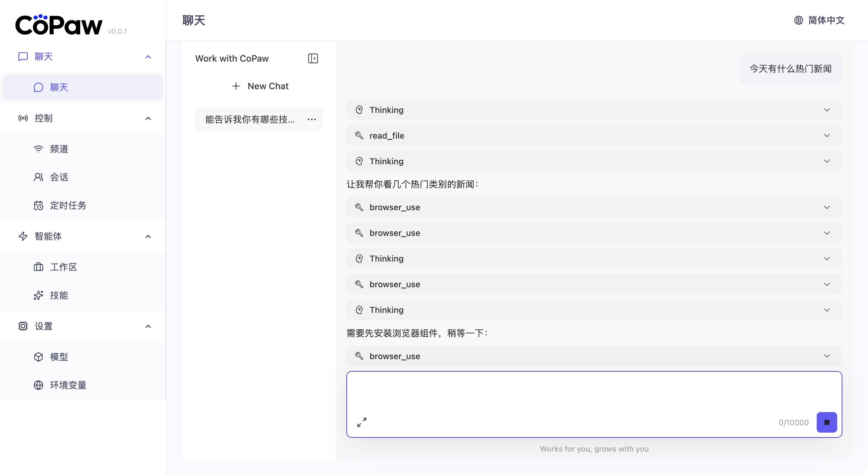Select the 频道 channels menu item
The image size is (868, 475).
coord(59,149)
